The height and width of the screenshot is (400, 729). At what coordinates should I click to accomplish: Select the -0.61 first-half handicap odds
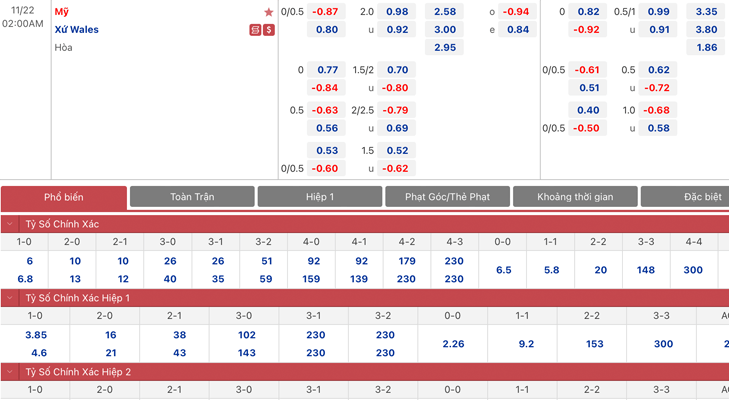click(x=588, y=70)
